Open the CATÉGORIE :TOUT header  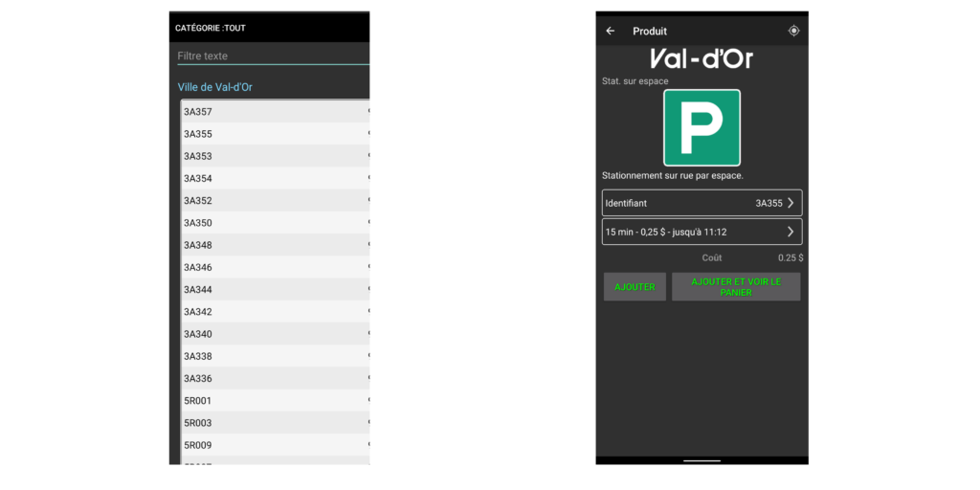pyautogui.click(x=210, y=28)
